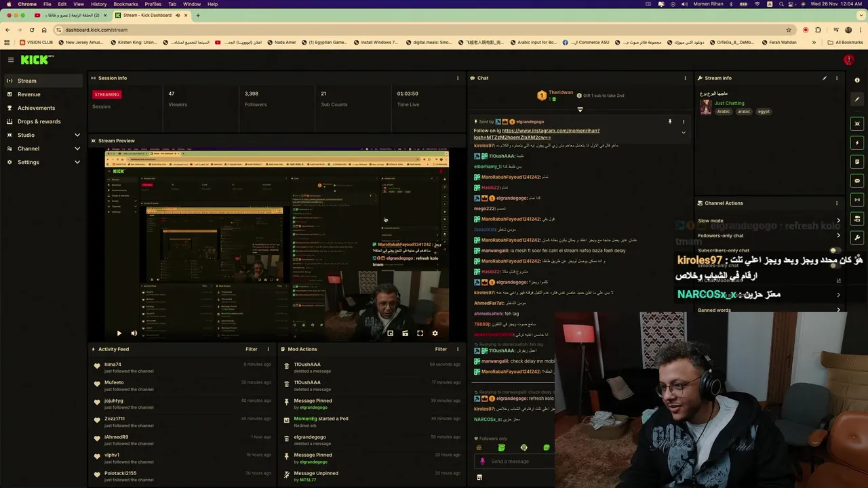Viewport: 868px width, 488px height.
Task: Click the Just Chatting category link
Action: pyautogui.click(x=729, y=103)
